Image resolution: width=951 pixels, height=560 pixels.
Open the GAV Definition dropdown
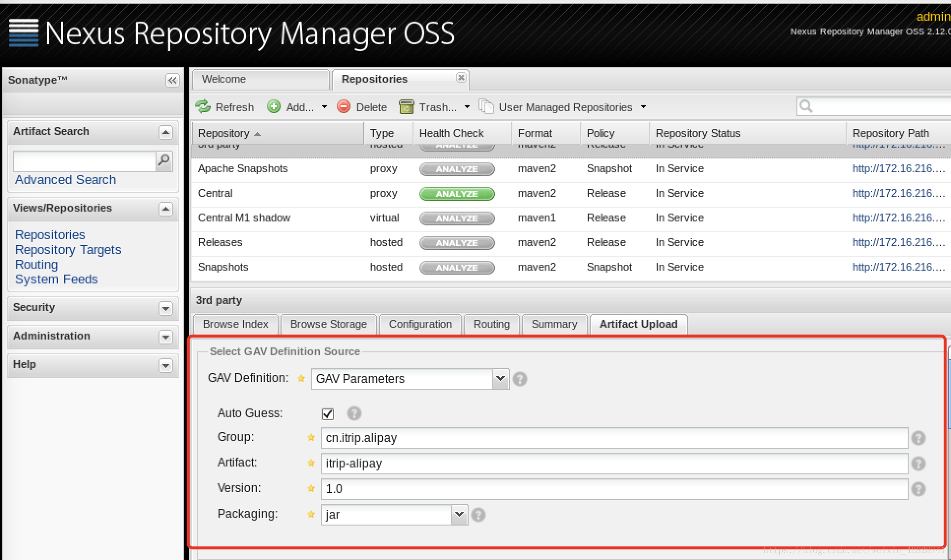501,378
